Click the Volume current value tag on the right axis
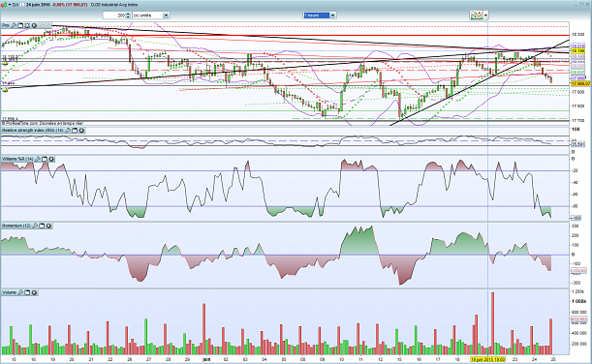 [x=578, y=319]
